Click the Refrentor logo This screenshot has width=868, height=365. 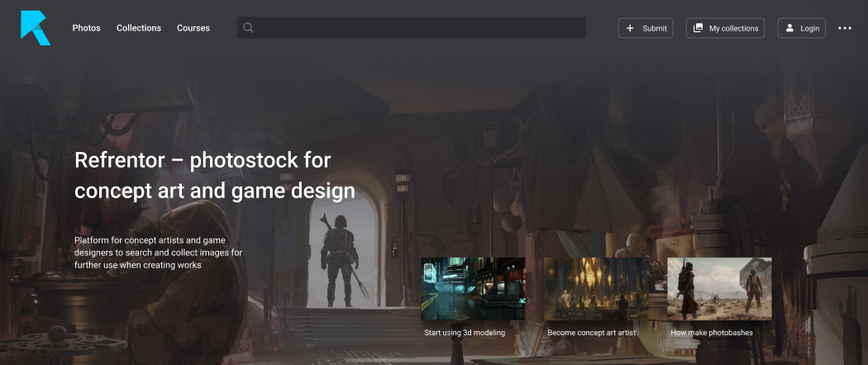pos(35,28)
